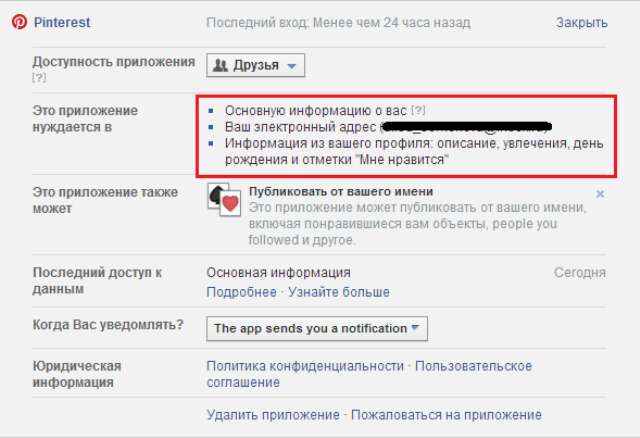Remove the publish permission with the x
Viewport: 640px width, 438px height.
click(x=600, y=193)
